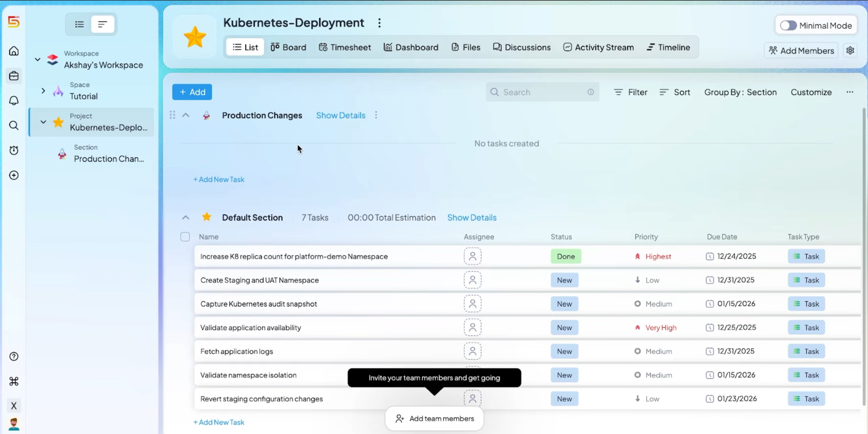Check the select-all tasks checkbox
The height and width of the screenshot is (434, 868).
click(185, 237)
